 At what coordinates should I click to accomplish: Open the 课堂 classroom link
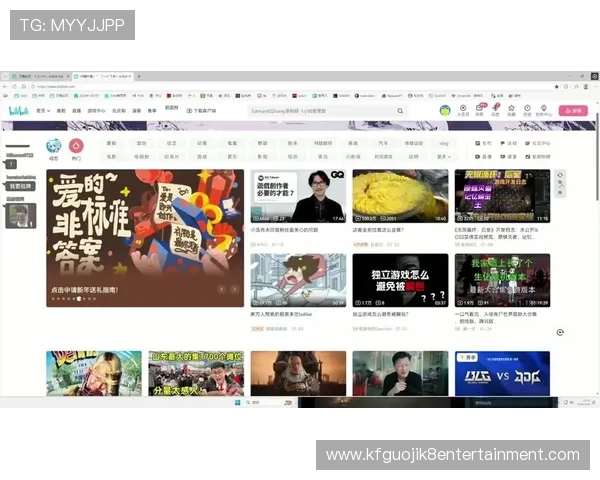(x=509, y=157)
